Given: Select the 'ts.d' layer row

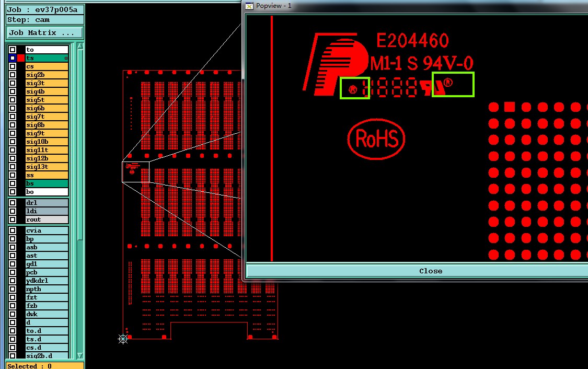Looking at the screenshot, I should [x=47, y=339].
